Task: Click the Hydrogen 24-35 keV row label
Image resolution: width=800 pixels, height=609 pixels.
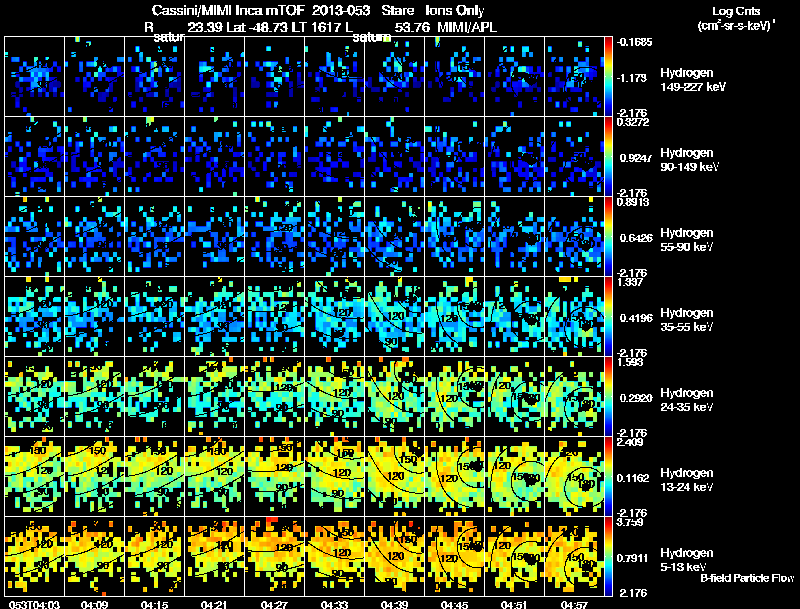Action: coord(687,400)
